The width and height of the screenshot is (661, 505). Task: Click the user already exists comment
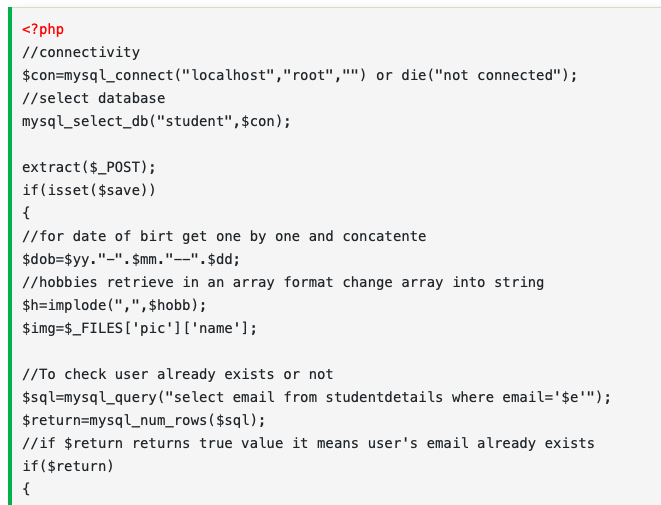[178, 374]
